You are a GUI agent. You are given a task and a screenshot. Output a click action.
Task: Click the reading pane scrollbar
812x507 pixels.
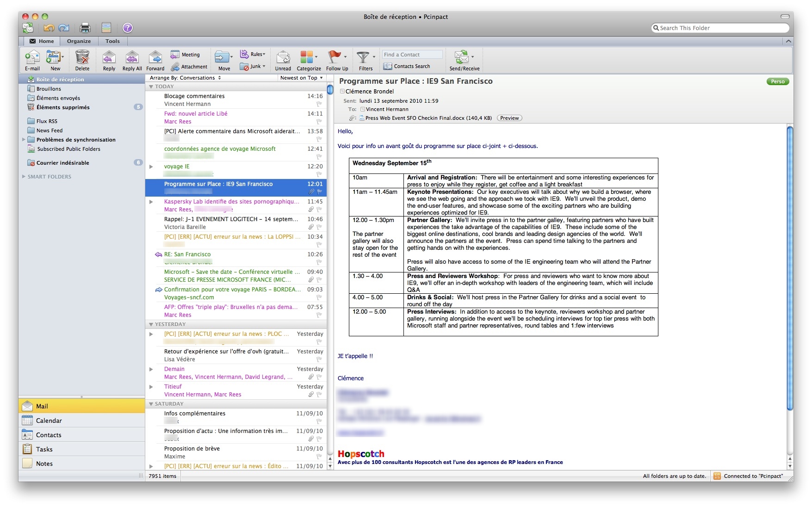[x=790, y=267]
